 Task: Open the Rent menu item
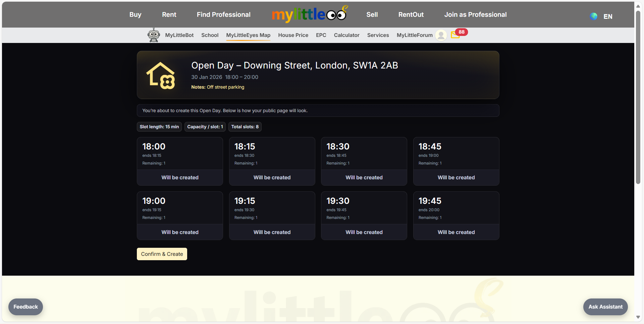(x=169, y=14)
